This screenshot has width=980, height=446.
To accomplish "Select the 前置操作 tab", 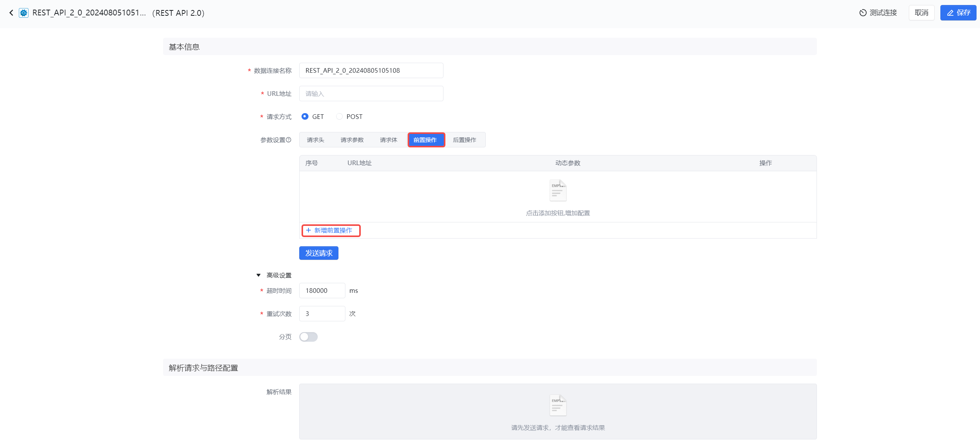I will (426, 140).
